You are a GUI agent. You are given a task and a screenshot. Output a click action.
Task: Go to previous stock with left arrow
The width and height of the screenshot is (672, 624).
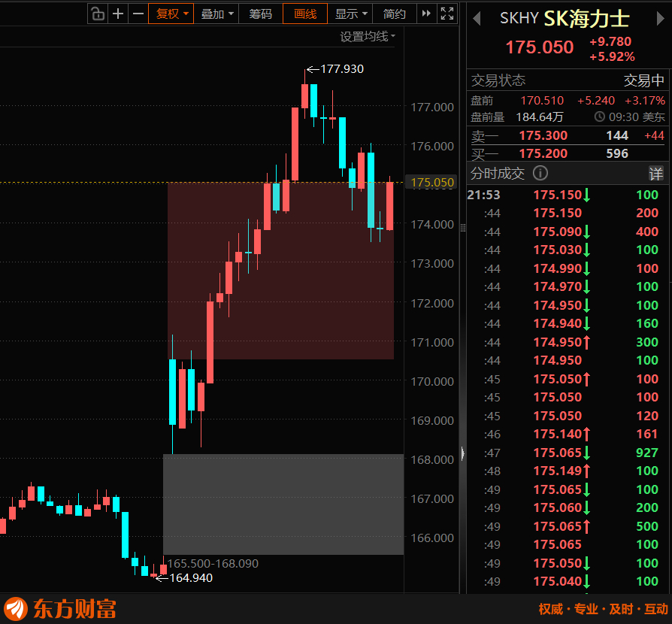point(477,19)
